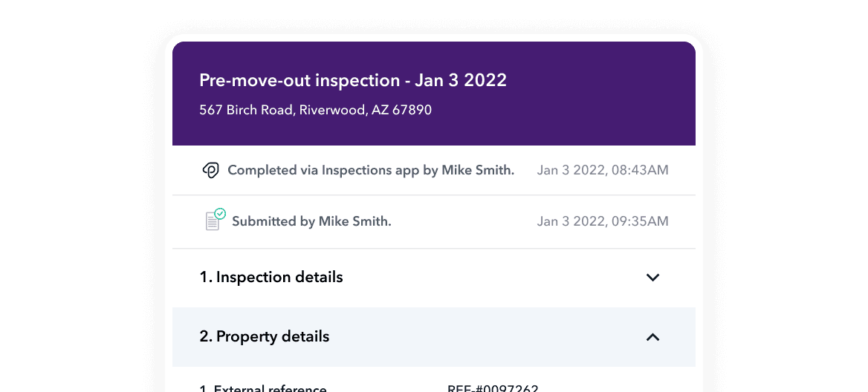The height and width of the screenshot is (392, 868).
Task: Select the '2. Property details' section heading
Action: [x=265, y=336]
